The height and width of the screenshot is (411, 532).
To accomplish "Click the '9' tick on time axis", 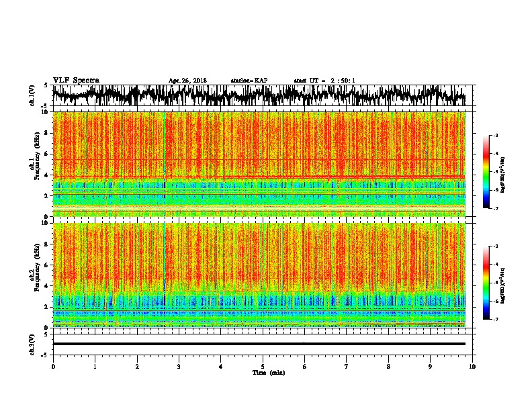I will click(x=430, y=367).
